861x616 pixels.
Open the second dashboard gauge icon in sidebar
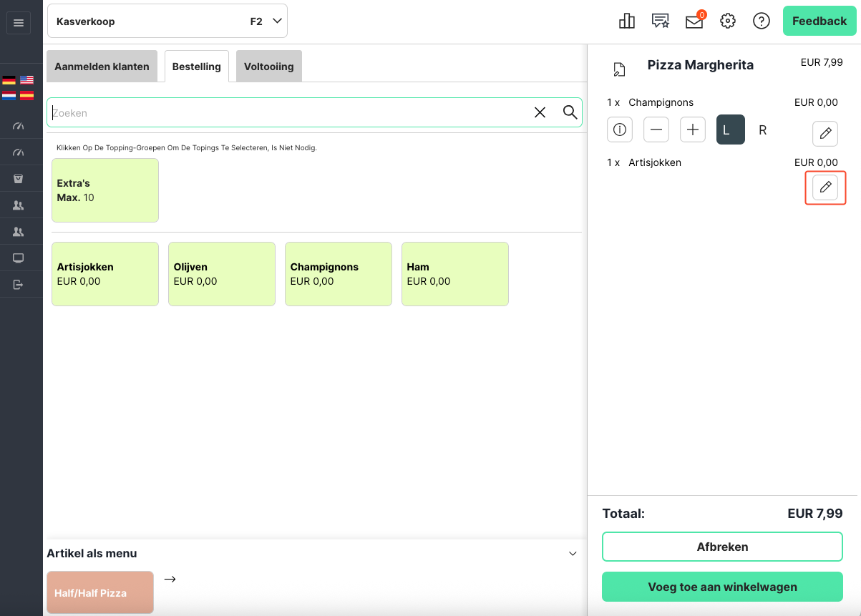pos(19,152)
